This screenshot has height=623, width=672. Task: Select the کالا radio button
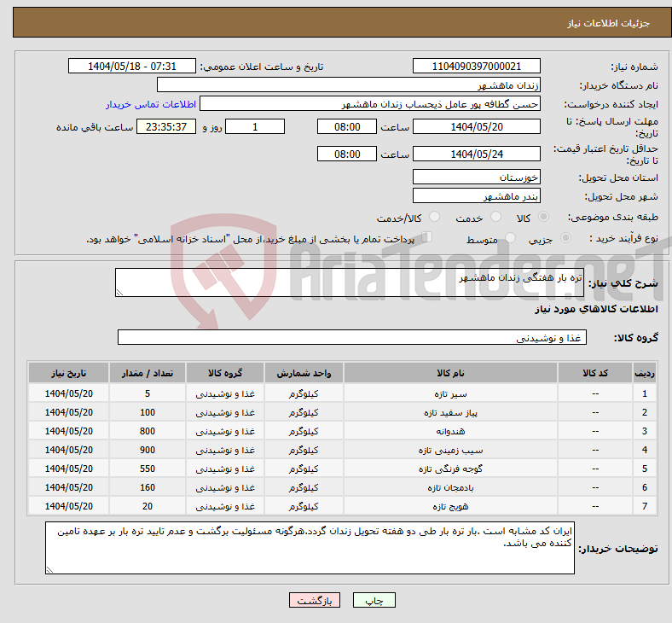(x=543, y=217)
